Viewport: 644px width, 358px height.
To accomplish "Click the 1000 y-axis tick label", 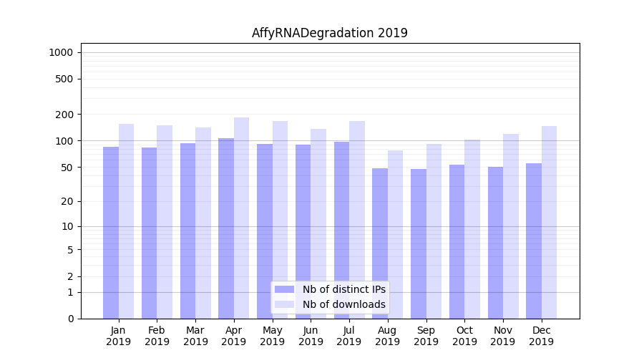I will (61, 52).
